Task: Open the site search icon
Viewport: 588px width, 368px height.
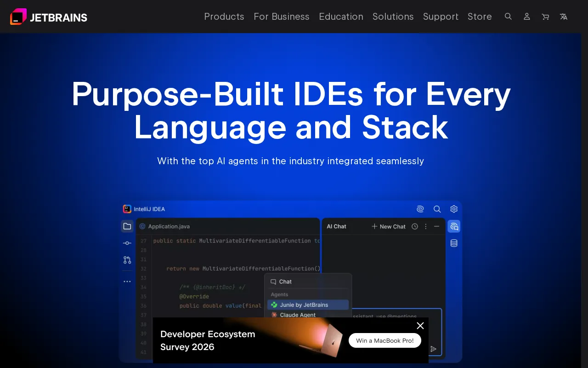Action: click(508, 17)
